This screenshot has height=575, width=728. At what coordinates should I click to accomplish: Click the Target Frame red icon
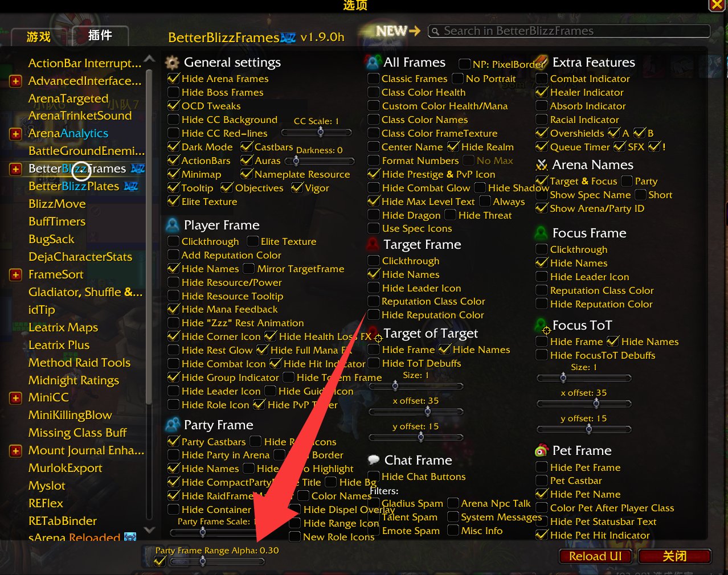click(373, 245)
